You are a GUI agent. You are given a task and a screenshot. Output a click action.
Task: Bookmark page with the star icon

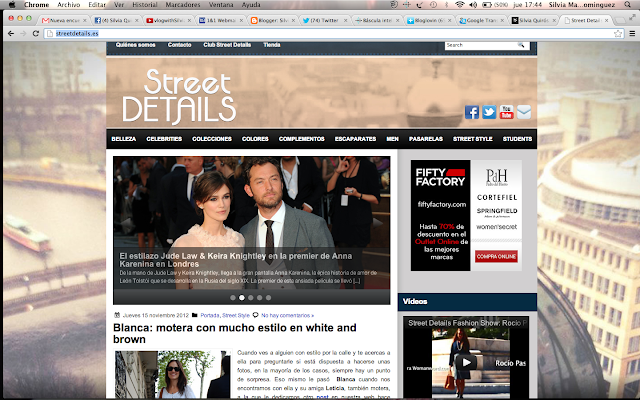click(x=618, y=33)
